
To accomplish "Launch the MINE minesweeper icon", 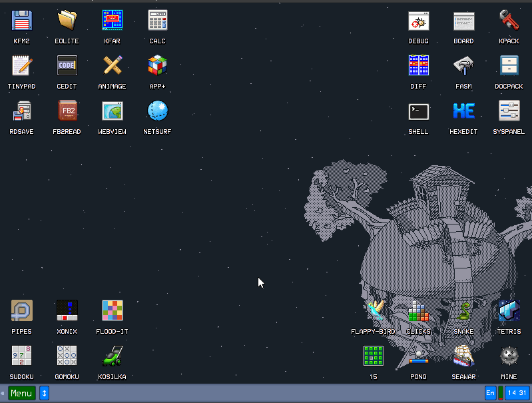I will point(509,356).
